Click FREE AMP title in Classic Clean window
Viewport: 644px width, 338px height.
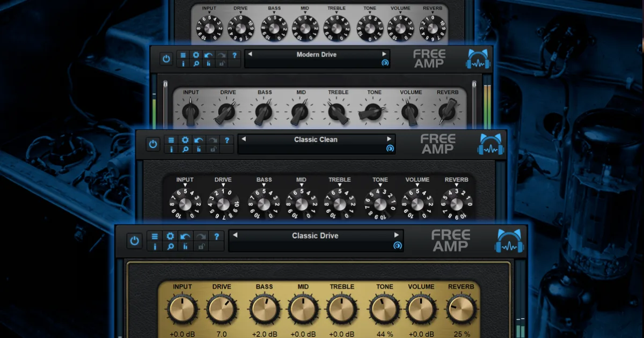coord(438,144)
